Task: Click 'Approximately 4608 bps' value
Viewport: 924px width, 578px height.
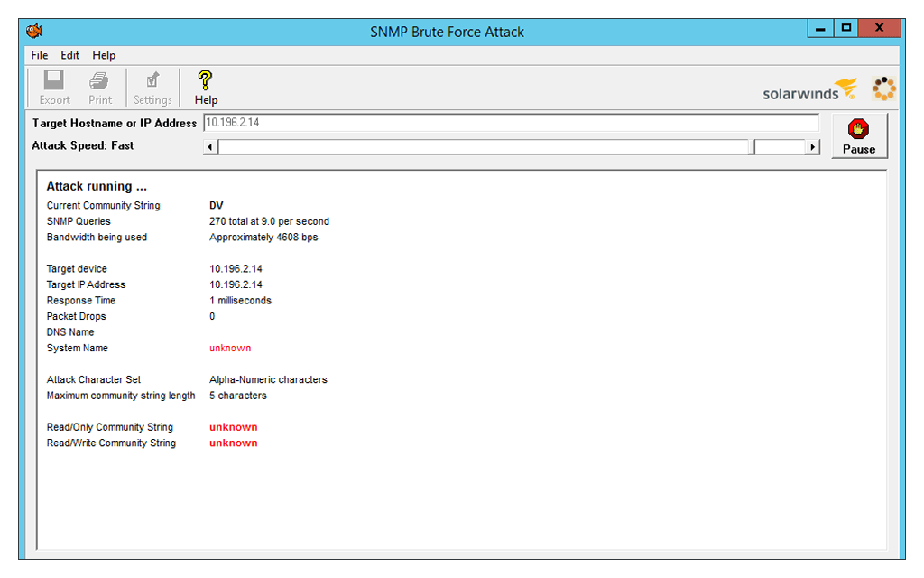Action: (263, 238)
